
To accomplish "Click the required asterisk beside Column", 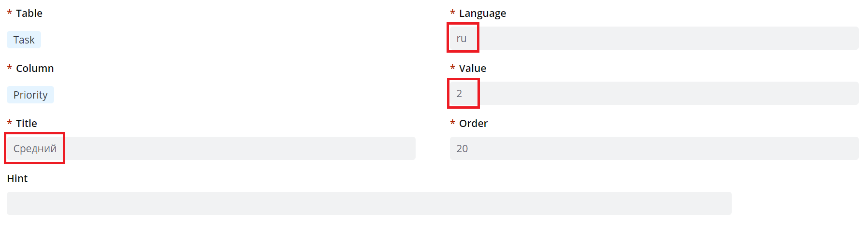I will click(9, 69).
